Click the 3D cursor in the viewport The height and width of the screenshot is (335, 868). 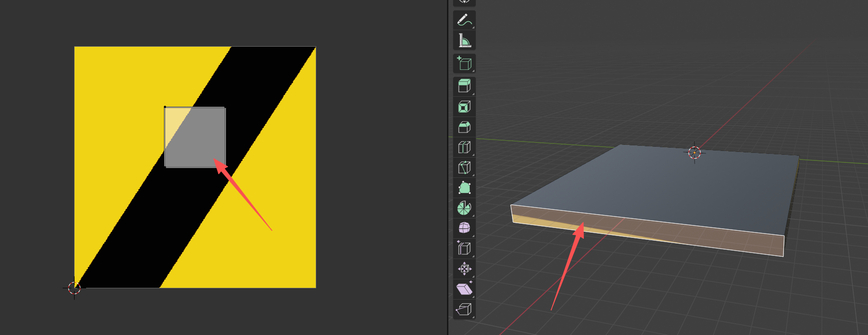tap(694, 152)
